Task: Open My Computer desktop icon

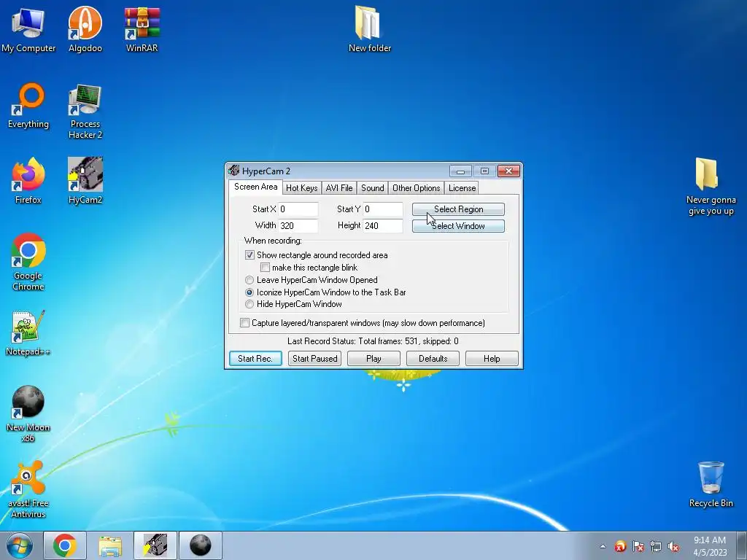Action: click(28, 29)
